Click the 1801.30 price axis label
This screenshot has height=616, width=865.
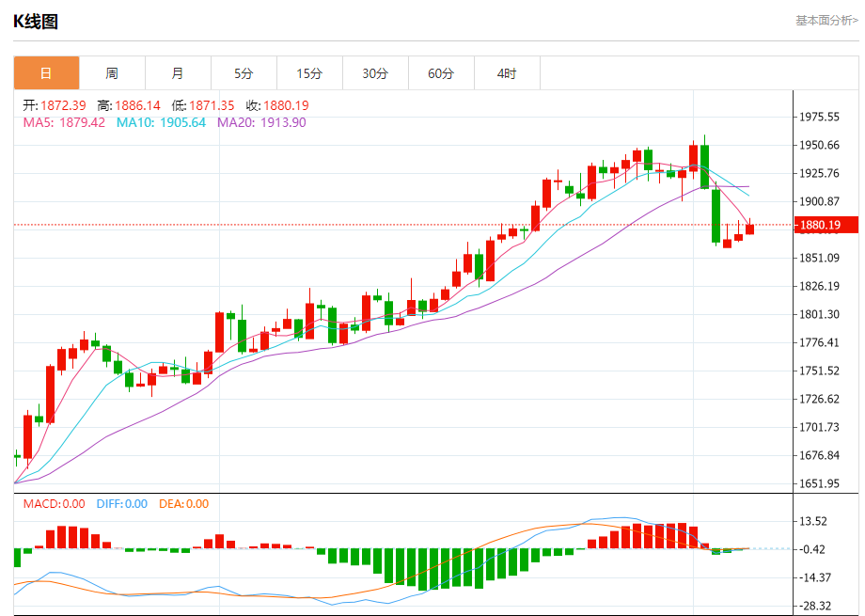pos(820,315)
